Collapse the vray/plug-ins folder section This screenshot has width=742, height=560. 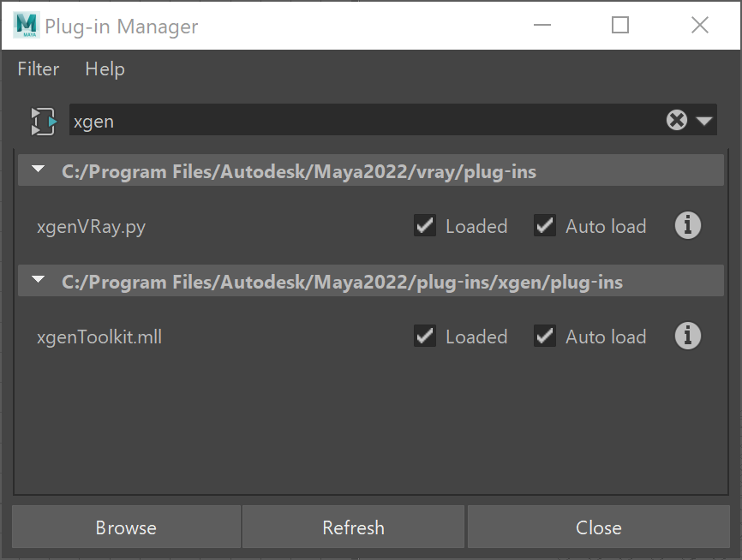coord(39,169)
